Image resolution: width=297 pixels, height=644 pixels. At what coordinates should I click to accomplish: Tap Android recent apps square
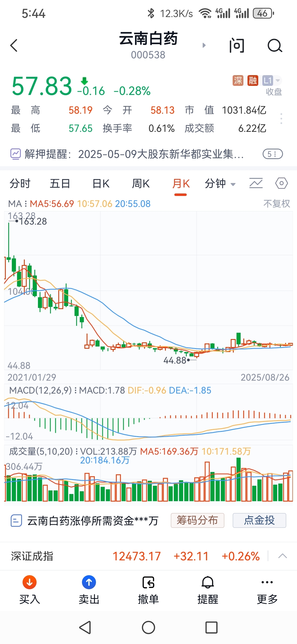pyautogui.click(x=211, y=627)
